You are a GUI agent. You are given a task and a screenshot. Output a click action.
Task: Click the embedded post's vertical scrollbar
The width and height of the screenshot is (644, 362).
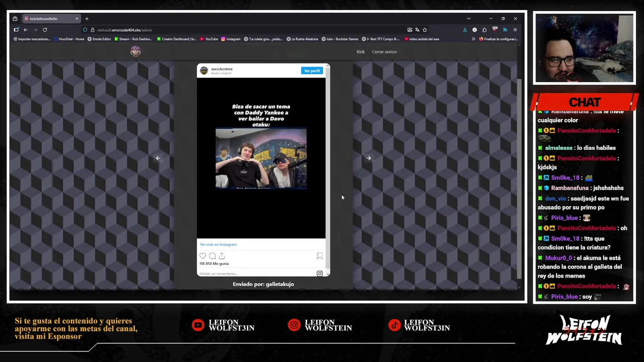tap(328, 170)
